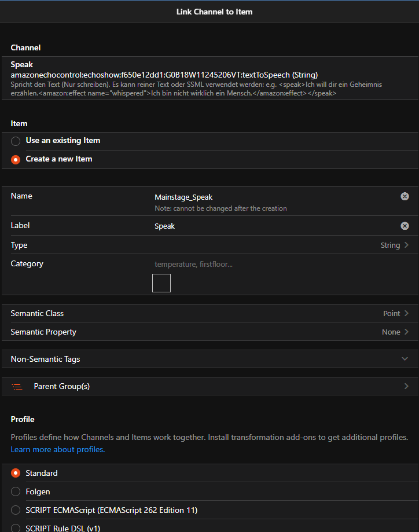Choose the Standard profile
The image size is (419, 532).
click(x=16, y=473)
